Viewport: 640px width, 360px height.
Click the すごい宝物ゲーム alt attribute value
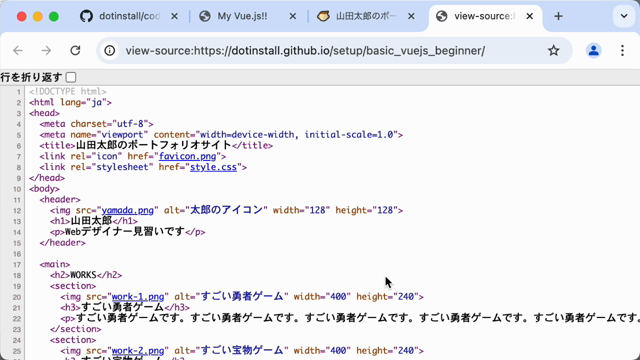pyautogui.click(x=242, y=351)
